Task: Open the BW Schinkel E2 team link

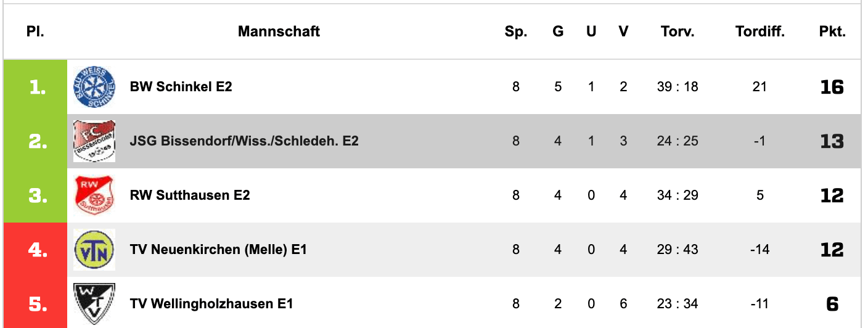Action: click(181, 87)
